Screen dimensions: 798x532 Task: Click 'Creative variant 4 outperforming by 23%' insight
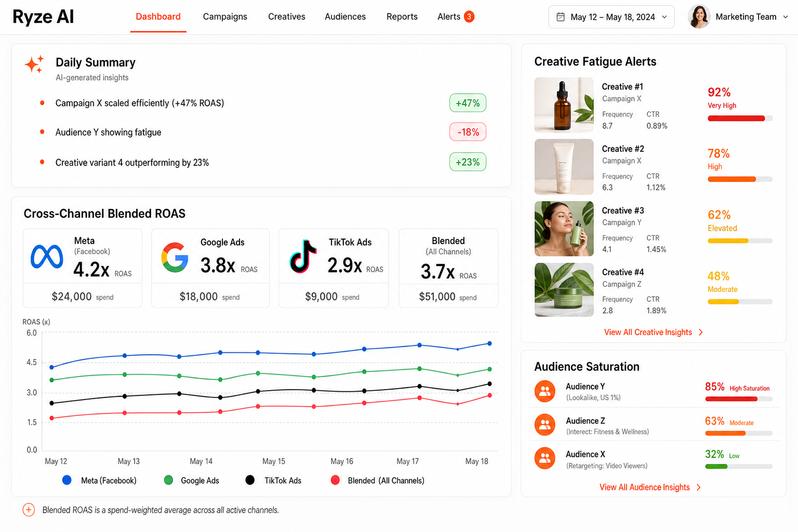(132, 163)
